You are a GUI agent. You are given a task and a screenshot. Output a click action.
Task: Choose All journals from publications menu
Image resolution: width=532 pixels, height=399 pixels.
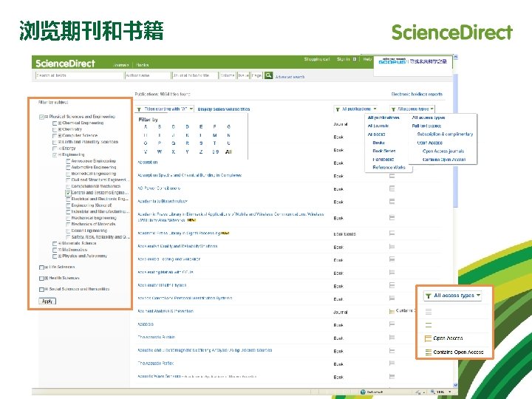[378, 126]
